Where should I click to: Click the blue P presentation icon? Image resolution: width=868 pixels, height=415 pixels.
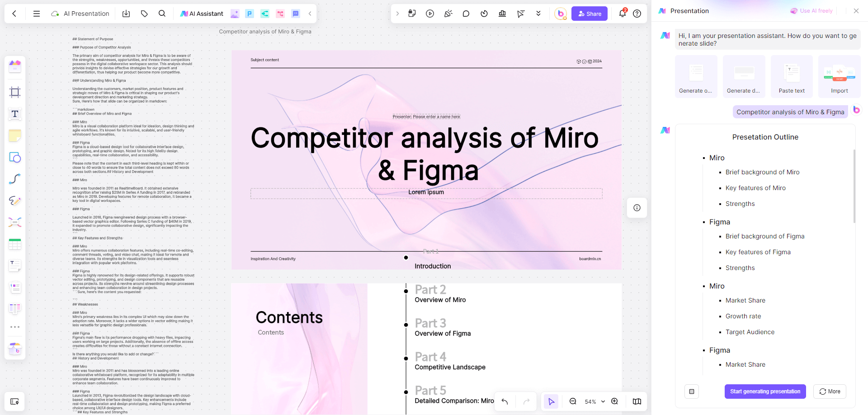[250, 14]
